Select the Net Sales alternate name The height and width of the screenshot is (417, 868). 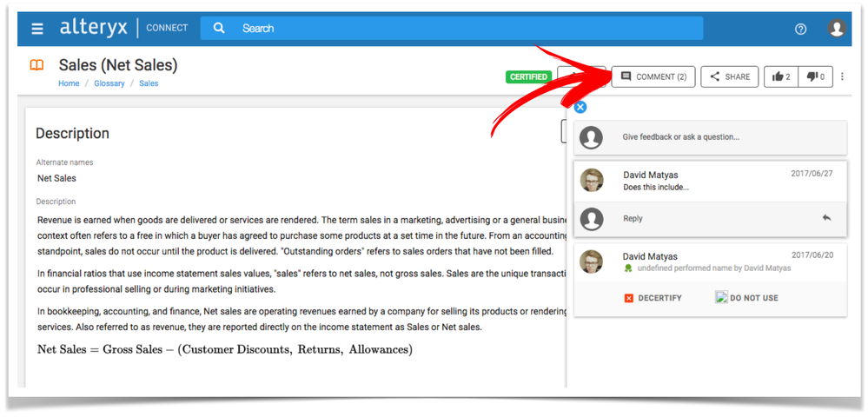[x=57, y=178]
